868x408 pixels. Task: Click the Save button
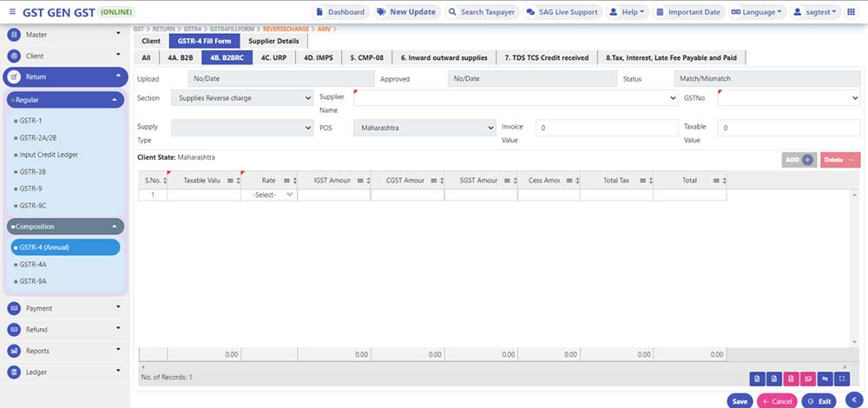point(740,401)
